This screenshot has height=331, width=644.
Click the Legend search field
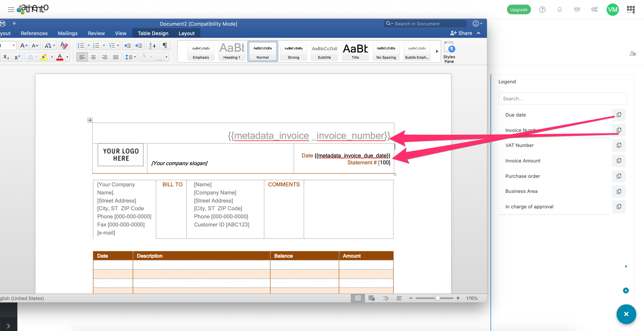pos(563,98)
